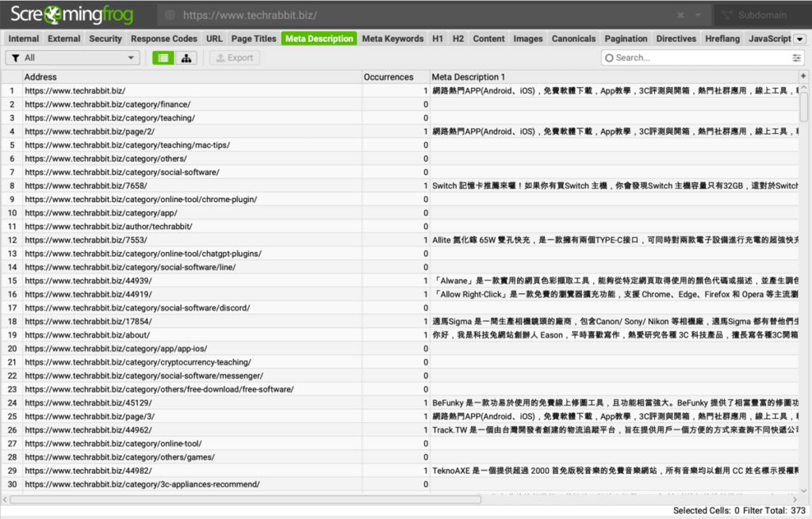Click the horizontal scrollbar below the table
812x519 pixels.
click(246, 500)
